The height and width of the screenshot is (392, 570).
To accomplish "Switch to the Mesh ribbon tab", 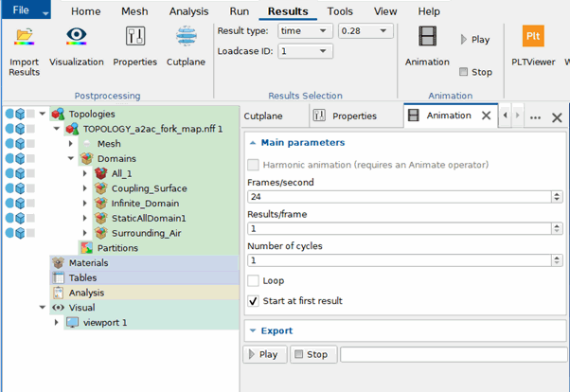I will [134, 11].
